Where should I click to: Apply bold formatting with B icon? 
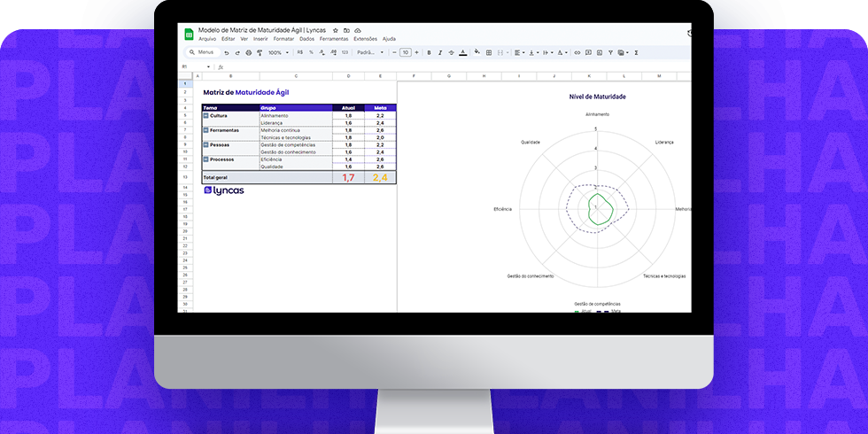(429, 53)
